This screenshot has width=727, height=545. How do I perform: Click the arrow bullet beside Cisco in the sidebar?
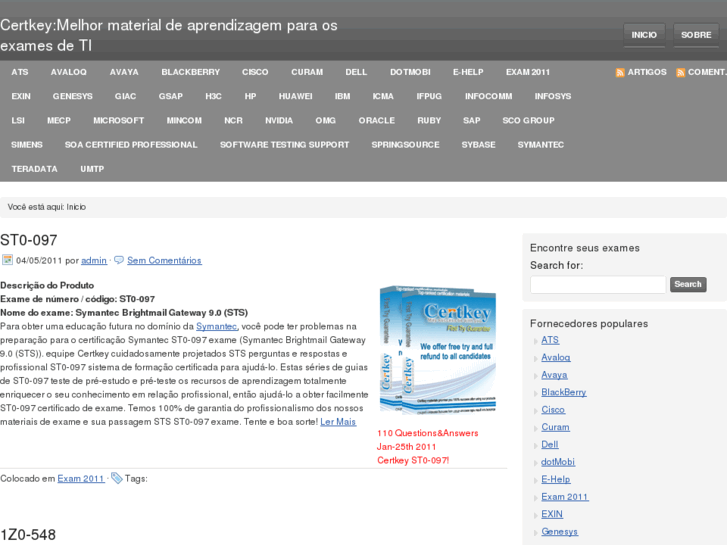coord(536,411)
